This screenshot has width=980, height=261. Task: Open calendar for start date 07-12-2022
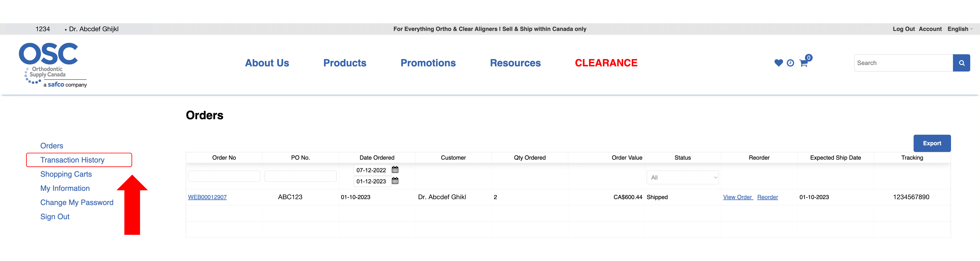(395, 169)
